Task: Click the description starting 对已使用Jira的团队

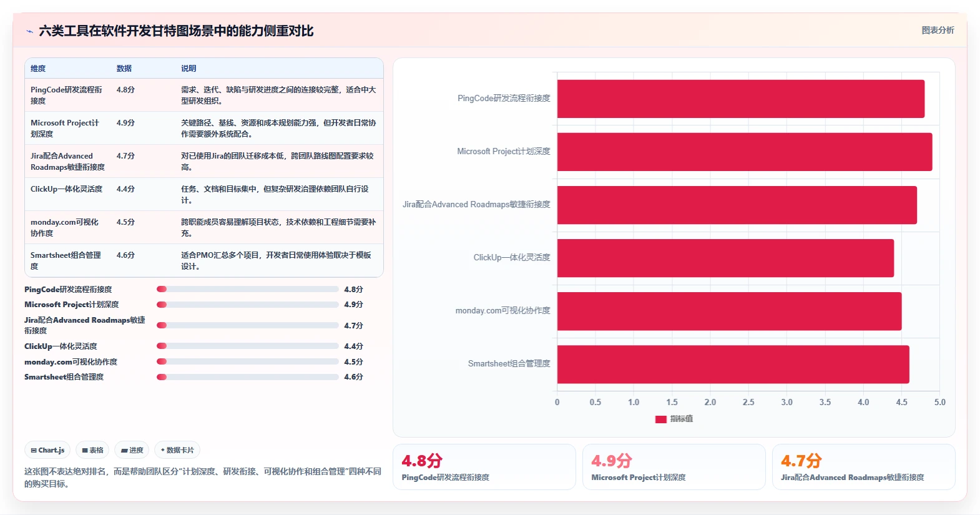Action: click(278, 162)
